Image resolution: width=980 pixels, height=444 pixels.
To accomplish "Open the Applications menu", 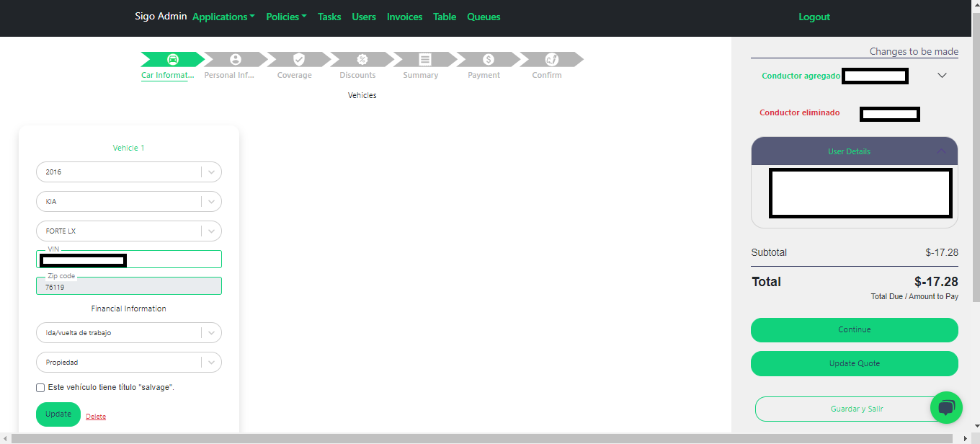I will 223,17.
